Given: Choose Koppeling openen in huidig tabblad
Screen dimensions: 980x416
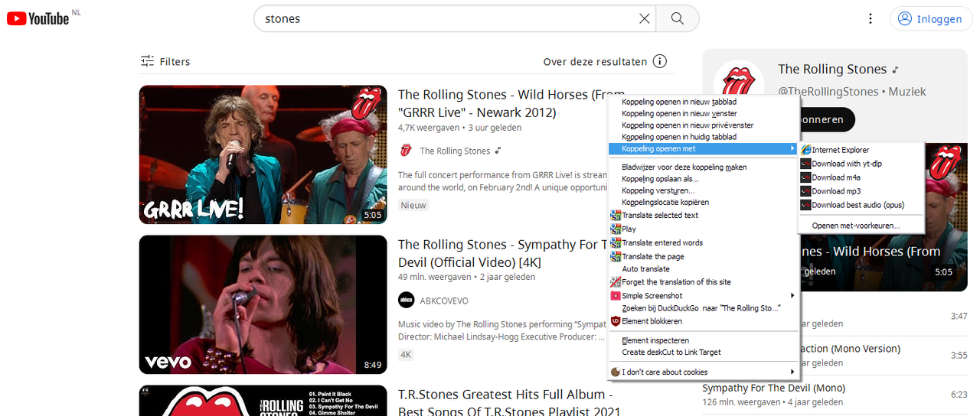Looking at the screenshot, I should 703,137.
